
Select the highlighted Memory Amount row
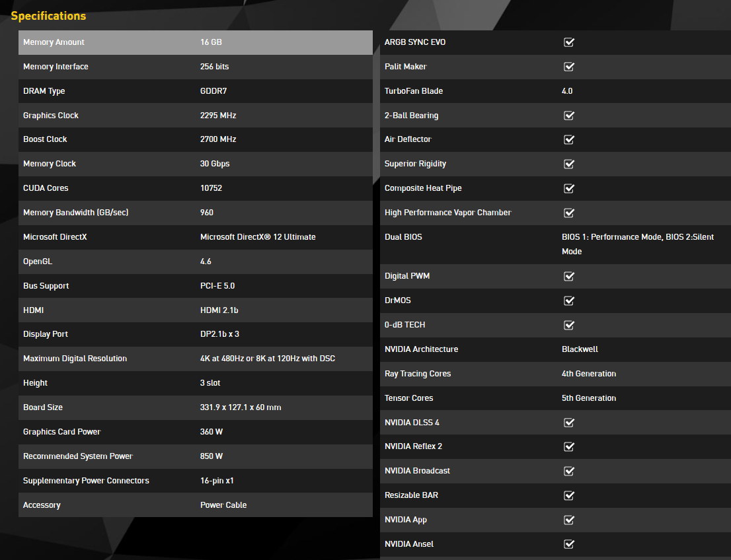click(x=195, y=42)
